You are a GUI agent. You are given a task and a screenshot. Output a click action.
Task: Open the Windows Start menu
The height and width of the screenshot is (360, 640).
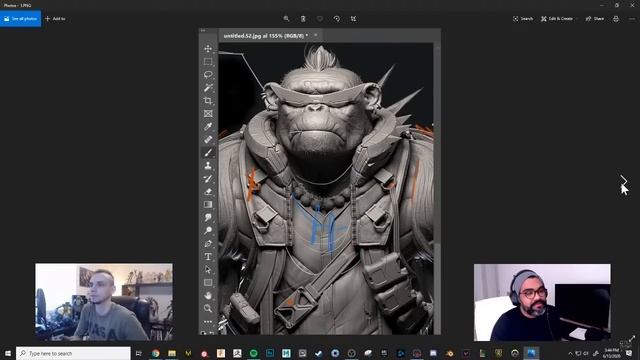pyautogui.click(x=8, y=353)
